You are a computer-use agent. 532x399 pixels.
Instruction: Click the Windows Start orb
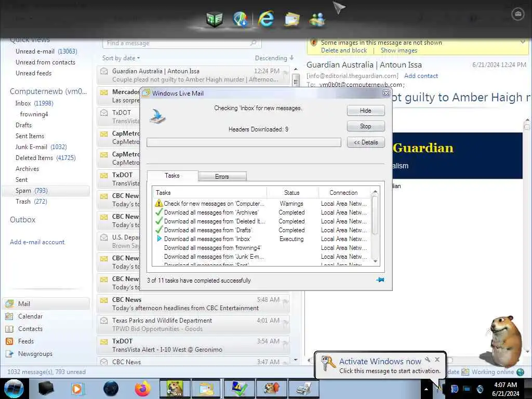point(14,389)
